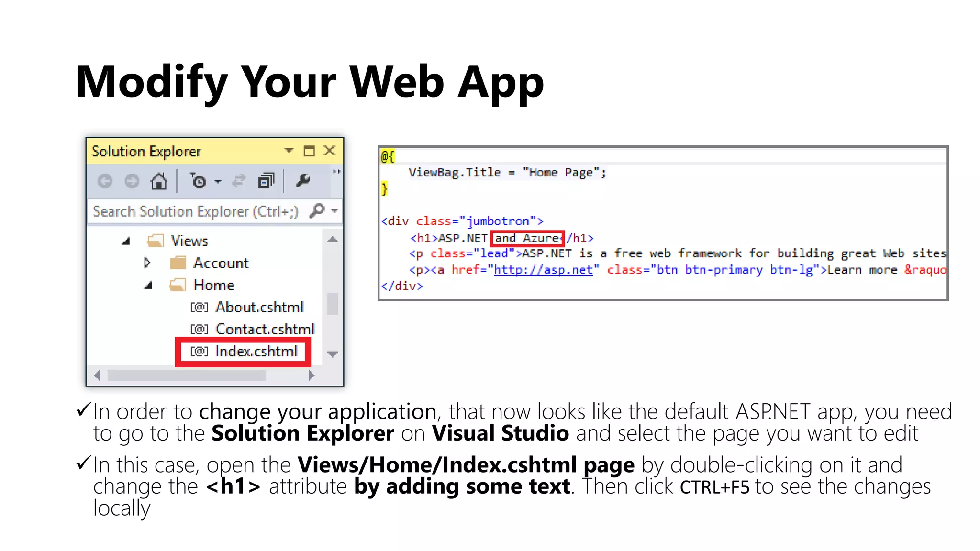Click the jumbotron class value in code

[498, 221]
